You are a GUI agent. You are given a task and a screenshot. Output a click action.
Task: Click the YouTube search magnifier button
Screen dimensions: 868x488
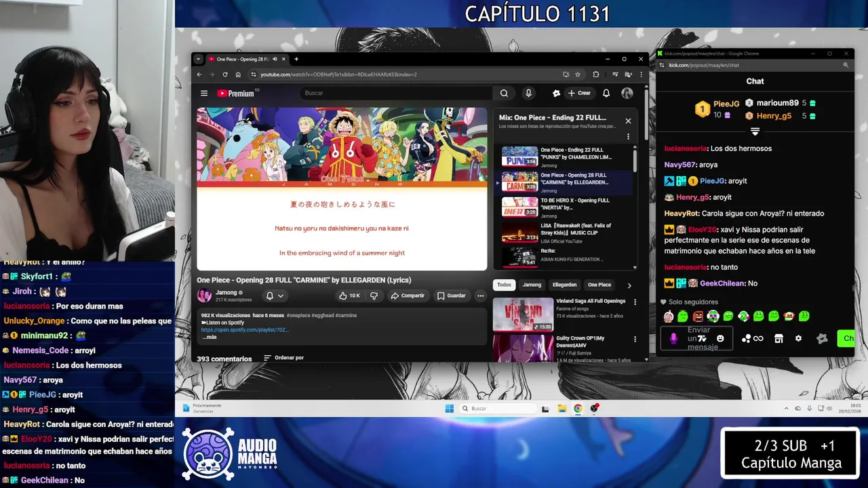[x=504, y=94]
